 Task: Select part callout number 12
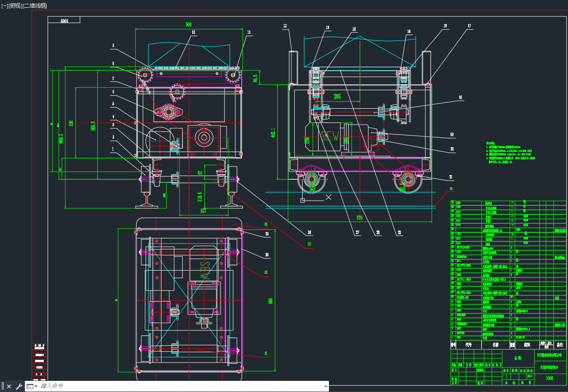(285, 26)
